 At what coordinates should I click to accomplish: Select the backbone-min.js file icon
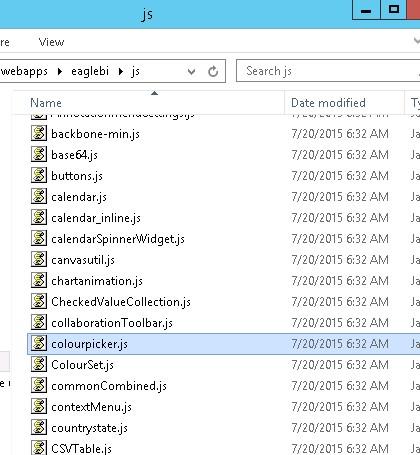pyautogui.click(x=39, y=133)
